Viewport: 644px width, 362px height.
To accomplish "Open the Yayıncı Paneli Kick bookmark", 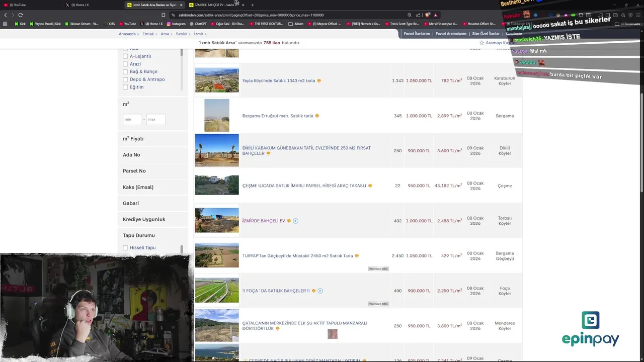I will (45, 24).
